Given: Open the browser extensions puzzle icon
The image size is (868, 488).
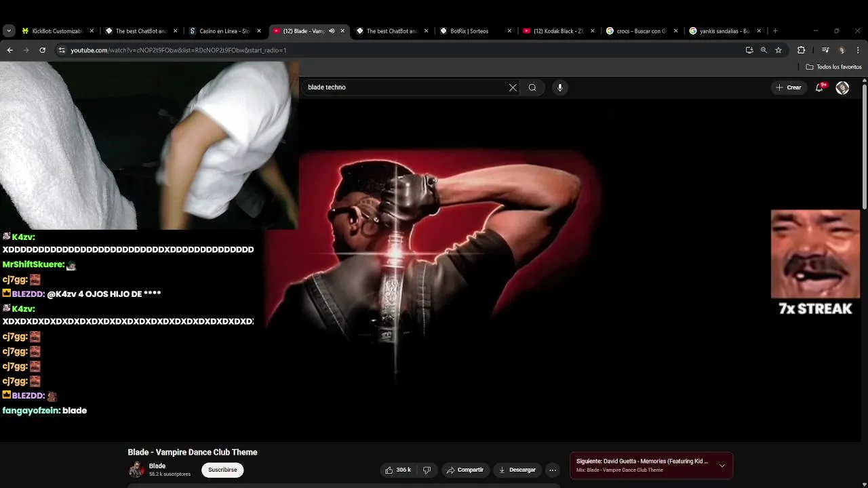Looking at the screenshot, I should click(x=801, y=50).
